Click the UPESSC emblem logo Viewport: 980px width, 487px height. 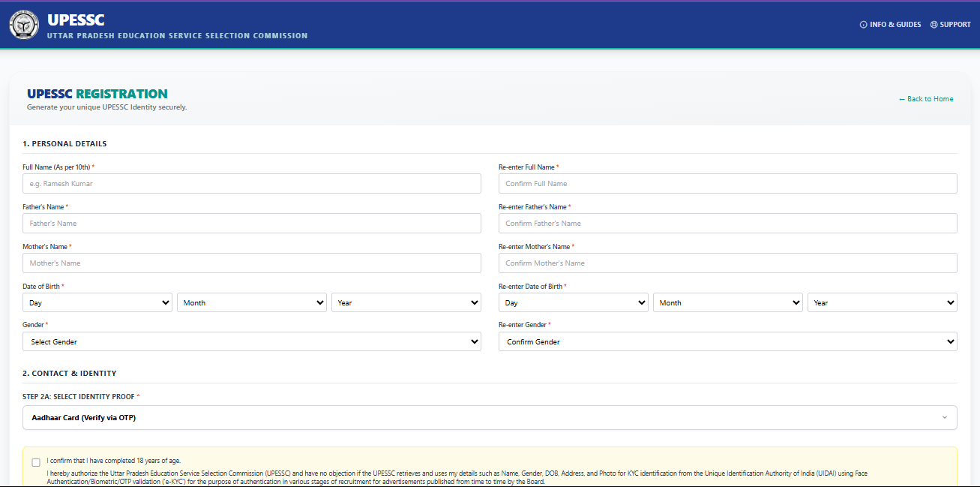point(24,26)
